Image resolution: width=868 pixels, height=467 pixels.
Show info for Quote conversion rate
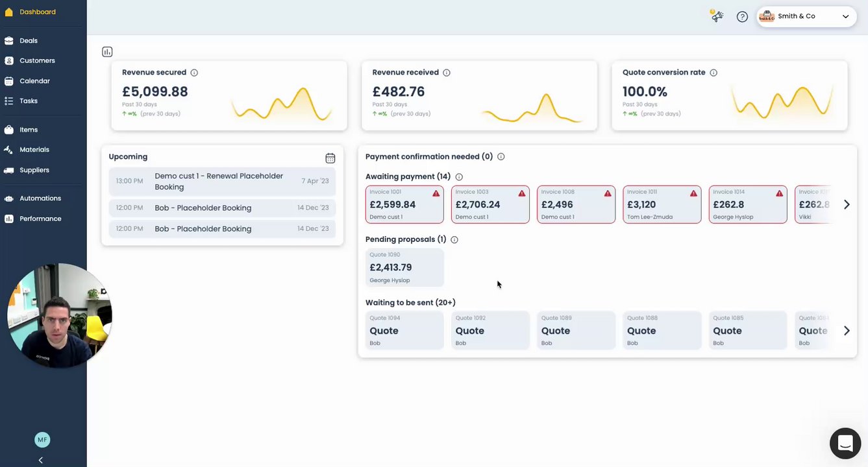[x=713, y=73]
